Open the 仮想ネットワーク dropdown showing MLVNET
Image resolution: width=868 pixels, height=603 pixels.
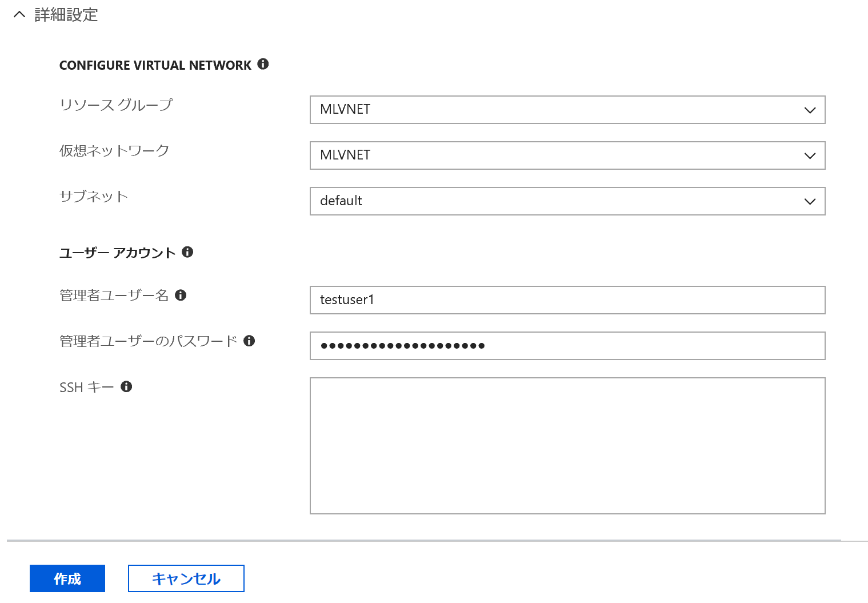pyautogui.click(x=567, y=155)
